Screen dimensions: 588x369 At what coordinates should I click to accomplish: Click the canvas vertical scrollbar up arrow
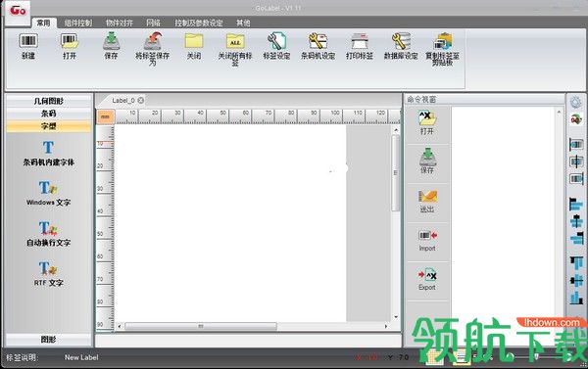pyautogui.click(x=396, y=130)
